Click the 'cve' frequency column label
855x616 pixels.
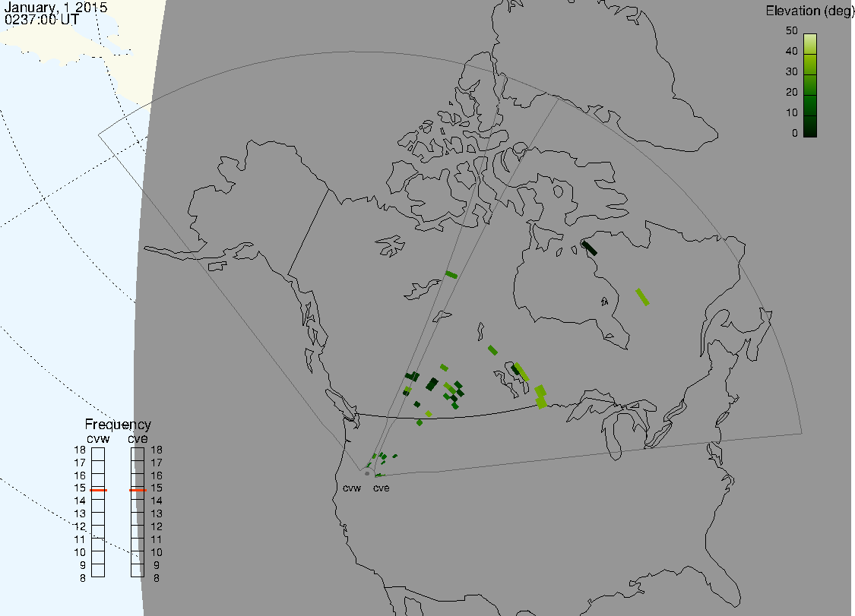pos(138,439)
